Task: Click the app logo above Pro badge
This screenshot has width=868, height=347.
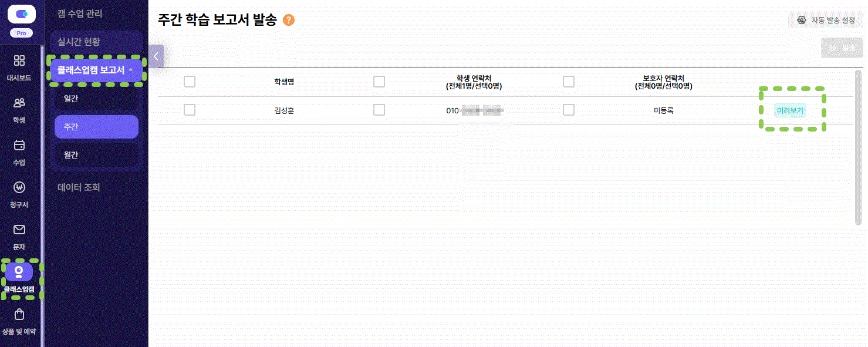Action: (22, 14)
